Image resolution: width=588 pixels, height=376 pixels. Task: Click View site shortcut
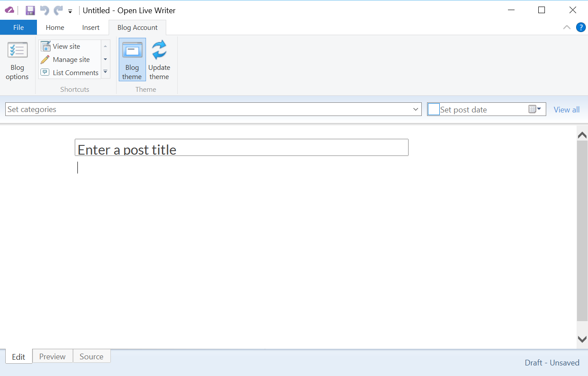pyautogui.click(x=69, y=46)
